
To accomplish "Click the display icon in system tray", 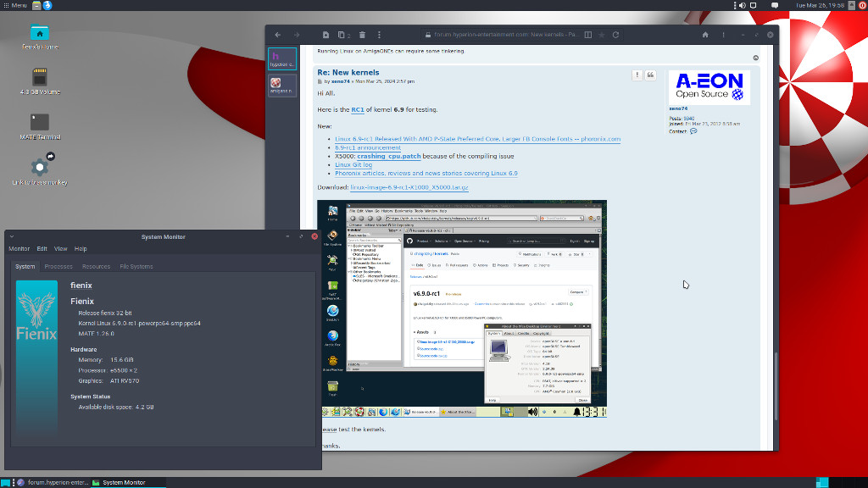I will pyautogui.click(x=754, y=5).
